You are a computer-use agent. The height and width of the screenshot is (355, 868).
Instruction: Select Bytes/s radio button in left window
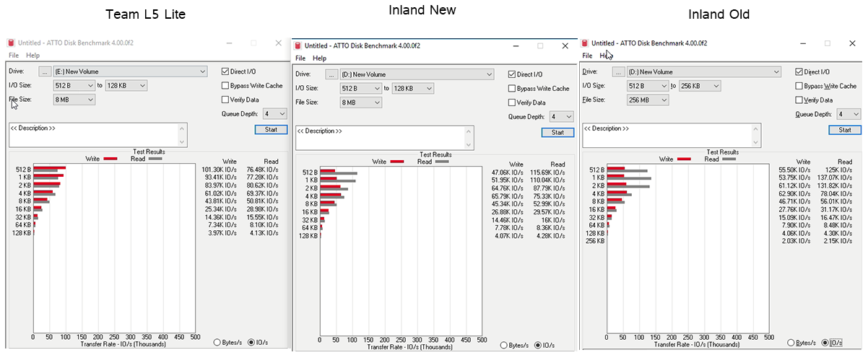pos(218,342)
